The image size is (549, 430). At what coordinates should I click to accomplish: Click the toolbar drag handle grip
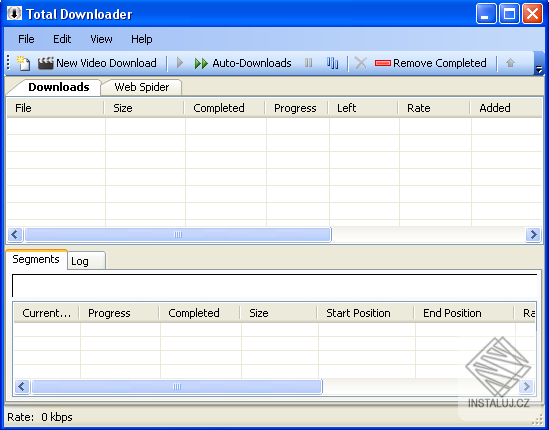[x=8, y=63]
